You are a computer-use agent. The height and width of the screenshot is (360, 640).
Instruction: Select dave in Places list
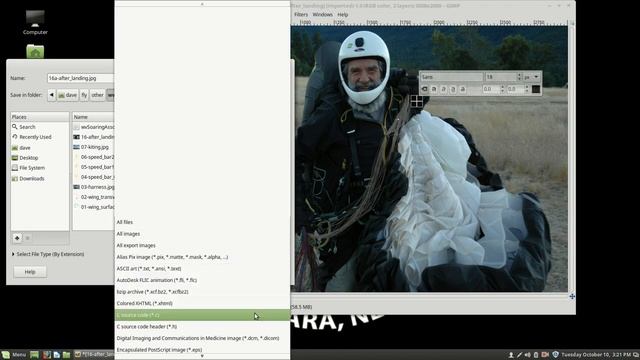[x=40, y=148]
